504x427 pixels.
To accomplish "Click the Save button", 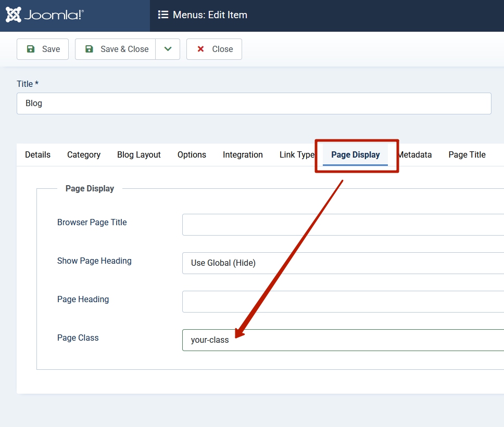I will coord(43,49).
